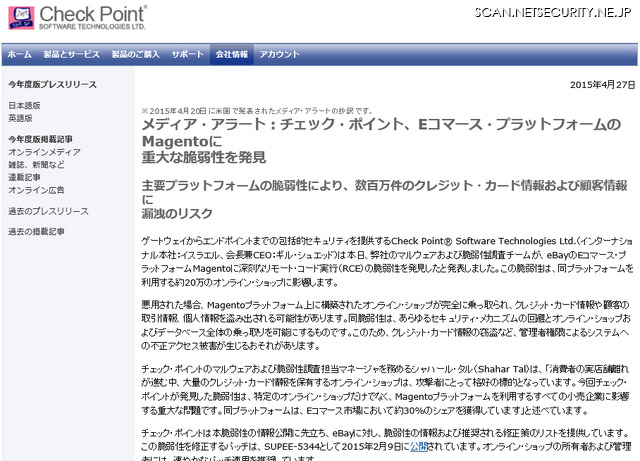Viewport: 640px width, 461px height.
Task: Click 今年度版プレスリリース sidebar heading
Action: [x=53, y=87]
